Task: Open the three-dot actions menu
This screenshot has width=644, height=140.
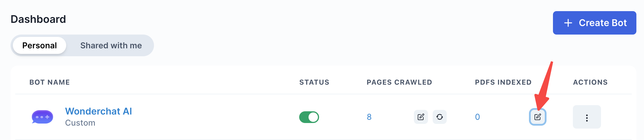Action: click(x=587, y=117)
